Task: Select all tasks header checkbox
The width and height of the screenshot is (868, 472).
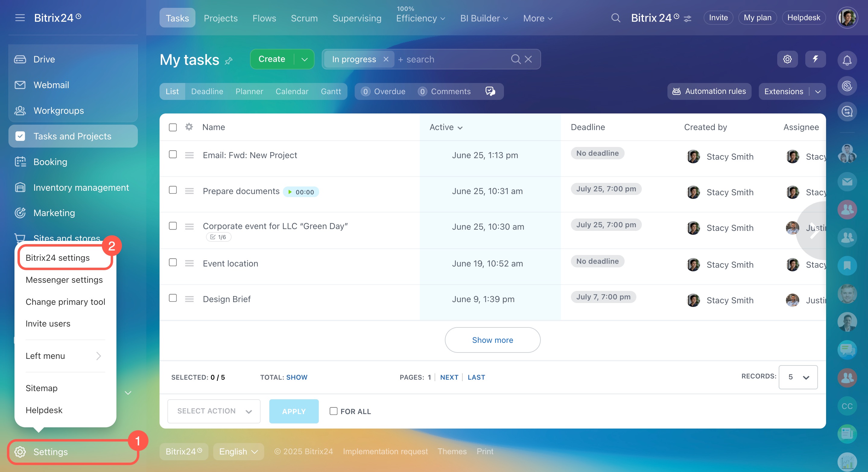Action: click(x=173, y=127)
